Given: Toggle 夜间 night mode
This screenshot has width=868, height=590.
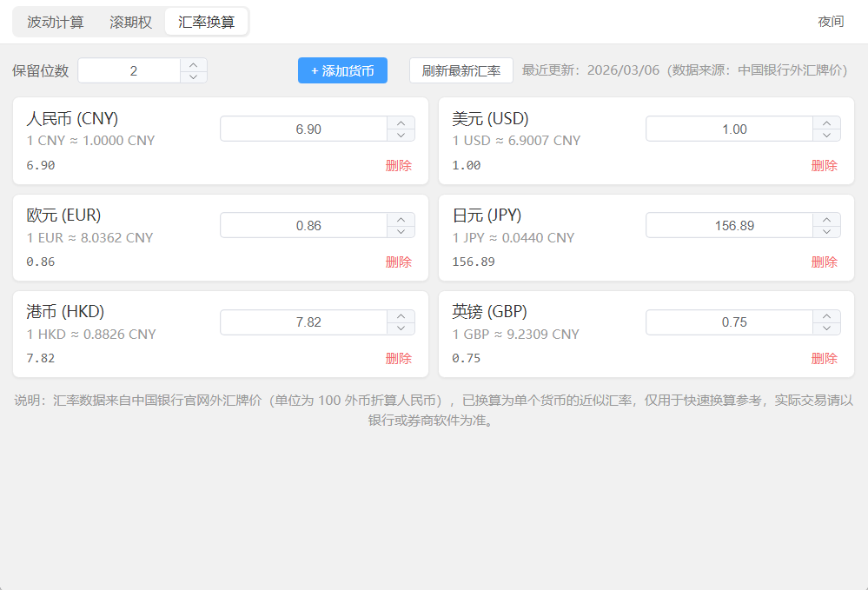Looking at the screenshot, I should click(x=831, y=22).
